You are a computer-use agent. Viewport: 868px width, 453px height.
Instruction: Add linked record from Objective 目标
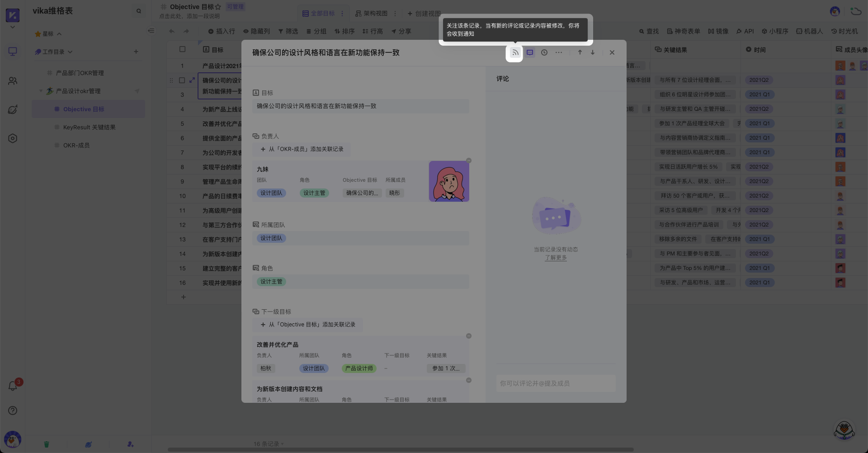point(307,325)
